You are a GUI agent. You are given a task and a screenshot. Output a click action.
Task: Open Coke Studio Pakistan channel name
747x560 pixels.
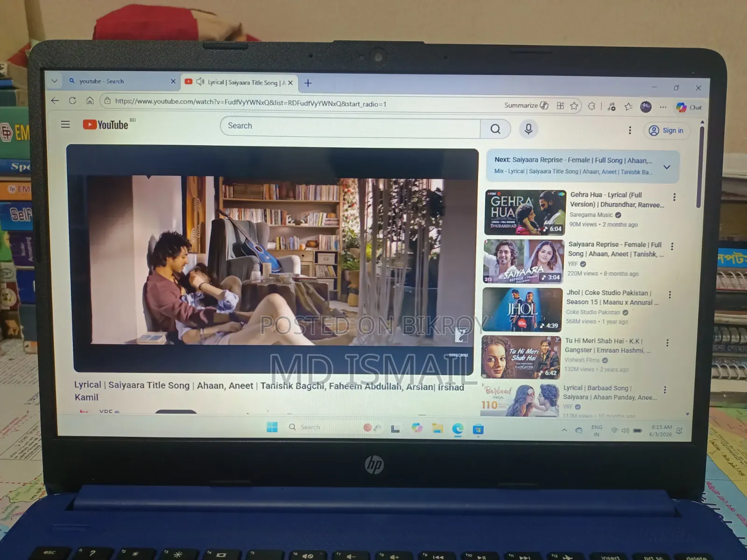pos(593,312)
